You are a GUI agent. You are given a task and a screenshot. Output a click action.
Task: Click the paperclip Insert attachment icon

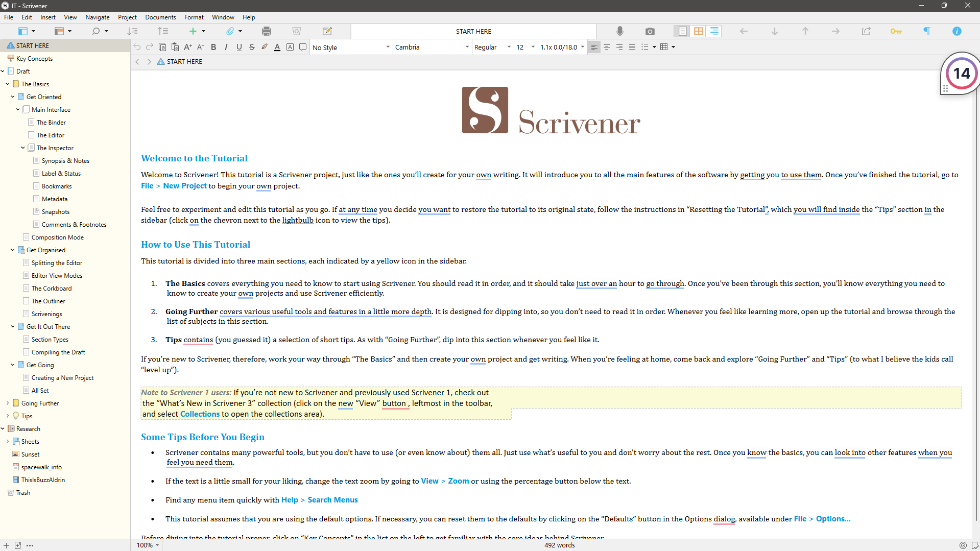tap(230, 31)
